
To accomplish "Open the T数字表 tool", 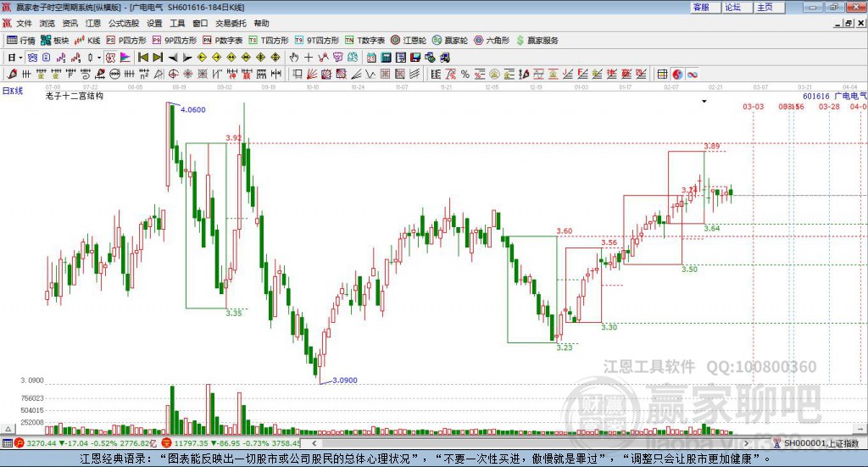I will (x=364, y=41).
